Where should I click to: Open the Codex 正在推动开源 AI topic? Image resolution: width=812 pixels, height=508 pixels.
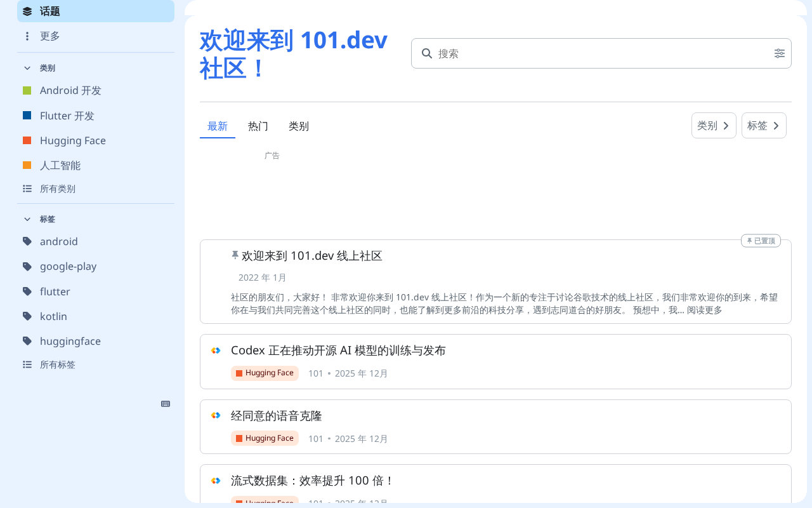338,351
